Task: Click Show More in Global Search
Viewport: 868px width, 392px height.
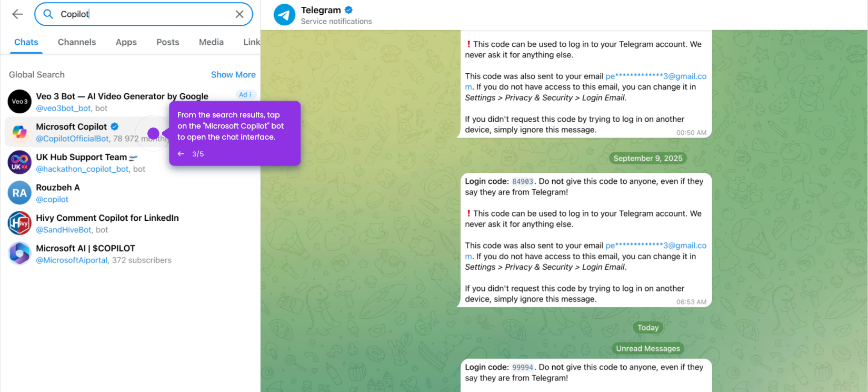Action: click(233, 75)
